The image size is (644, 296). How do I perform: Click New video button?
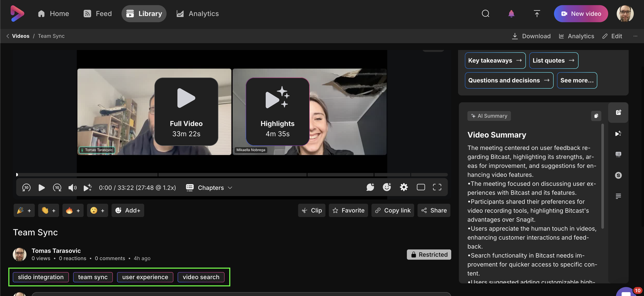[581, 13]
